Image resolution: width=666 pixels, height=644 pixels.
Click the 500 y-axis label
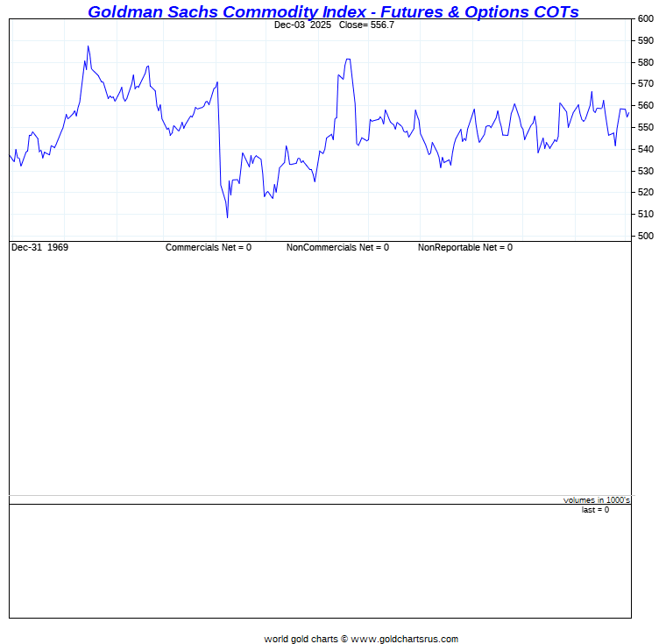646,236
